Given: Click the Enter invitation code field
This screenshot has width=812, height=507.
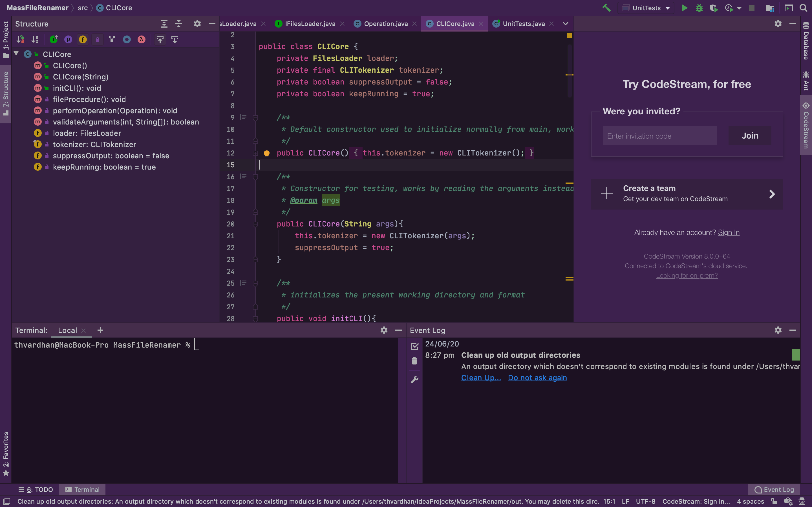Looking at the screenshot, I should [x=659, y=136].
